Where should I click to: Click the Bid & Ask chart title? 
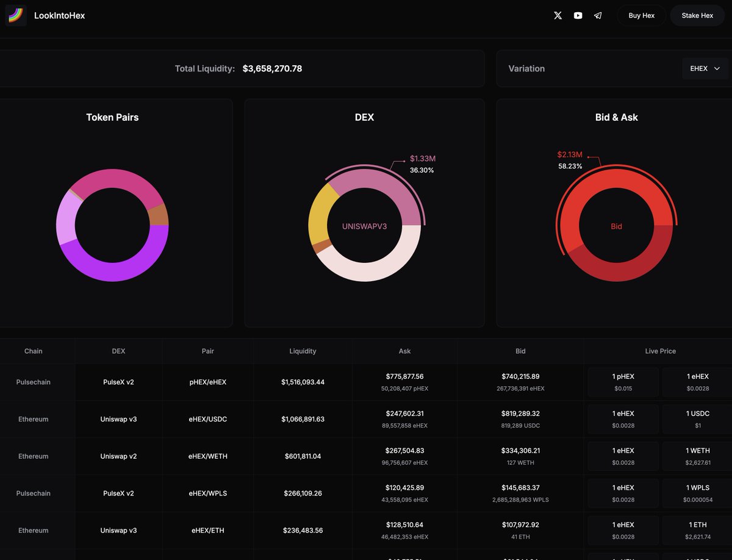pyautogui.click(x=617, y=118)
